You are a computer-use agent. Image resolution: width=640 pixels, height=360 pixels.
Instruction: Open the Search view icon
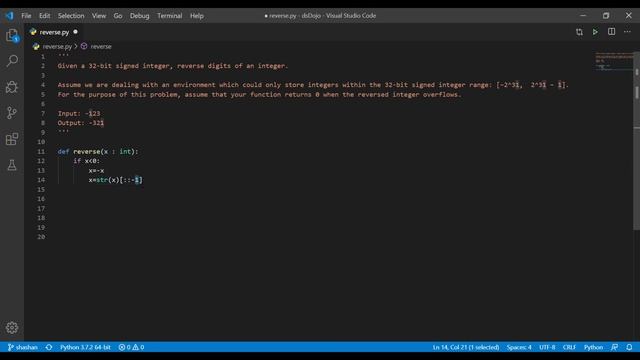click(12, 61)
